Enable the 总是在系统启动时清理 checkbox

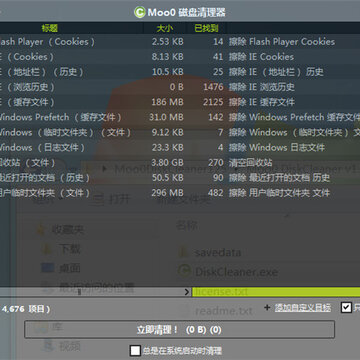pos(135,351)
